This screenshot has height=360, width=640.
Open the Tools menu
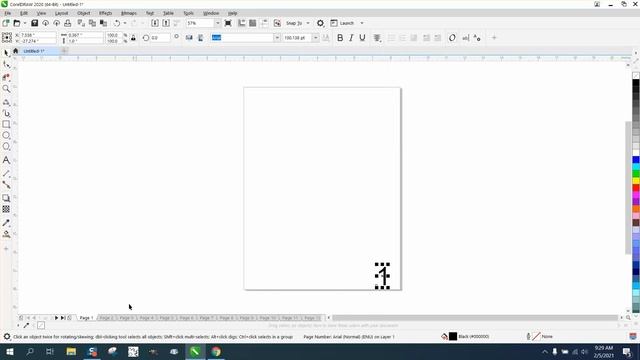(x=189, y=13)
